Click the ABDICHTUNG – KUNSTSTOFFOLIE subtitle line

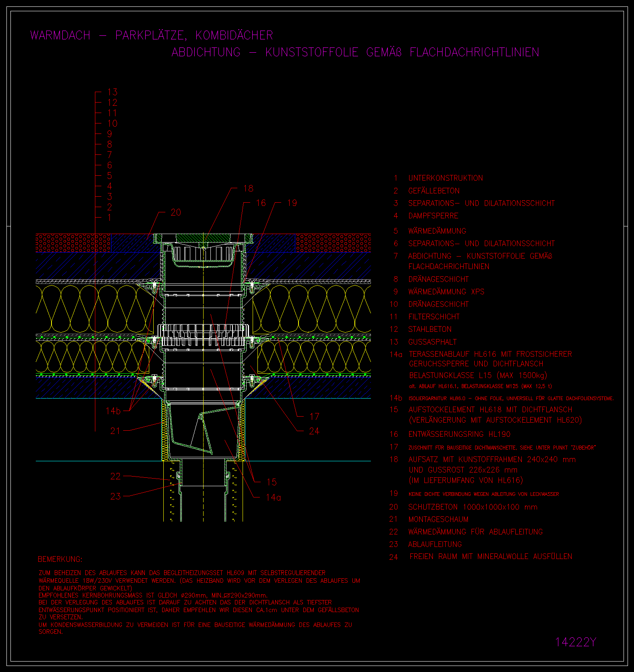click(x=355, y=52)
